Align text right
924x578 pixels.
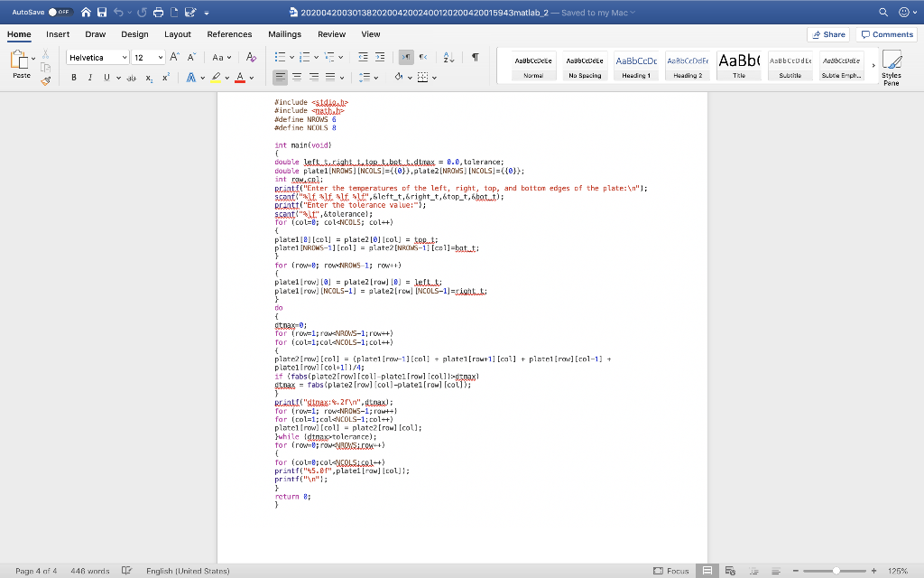pyautogui.click(x=314, y=78)
